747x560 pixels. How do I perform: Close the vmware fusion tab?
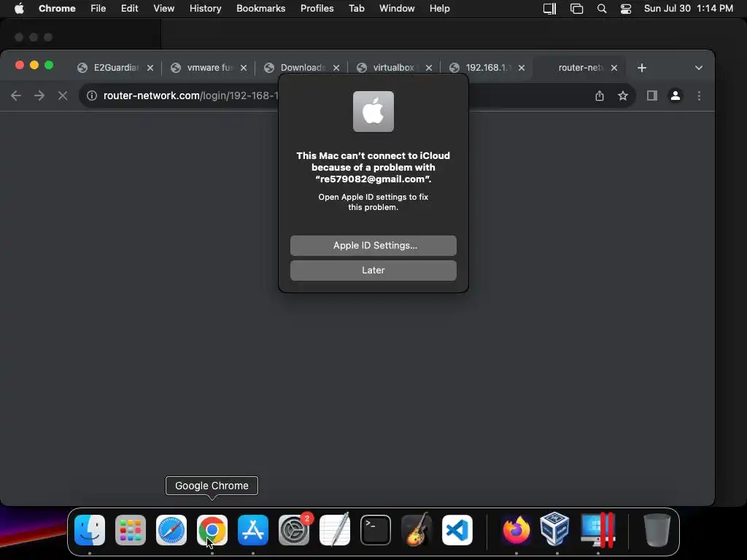pyautogui.click(x=244, y=68)
